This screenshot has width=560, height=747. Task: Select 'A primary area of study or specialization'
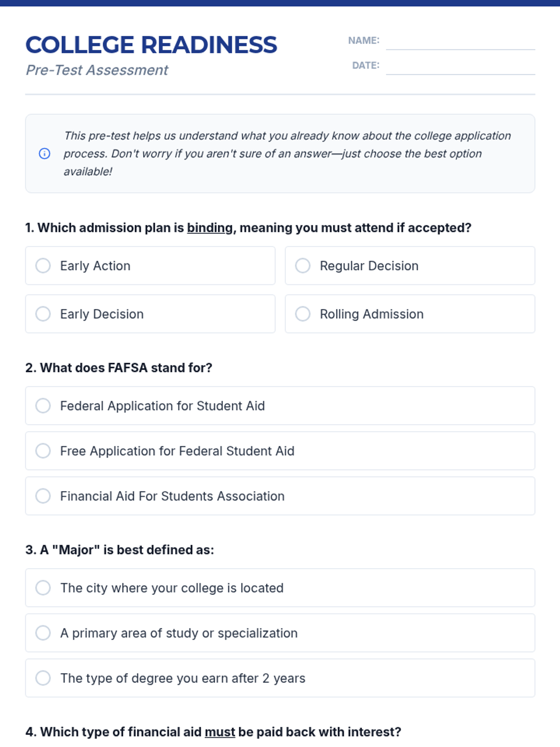point(43,633)
